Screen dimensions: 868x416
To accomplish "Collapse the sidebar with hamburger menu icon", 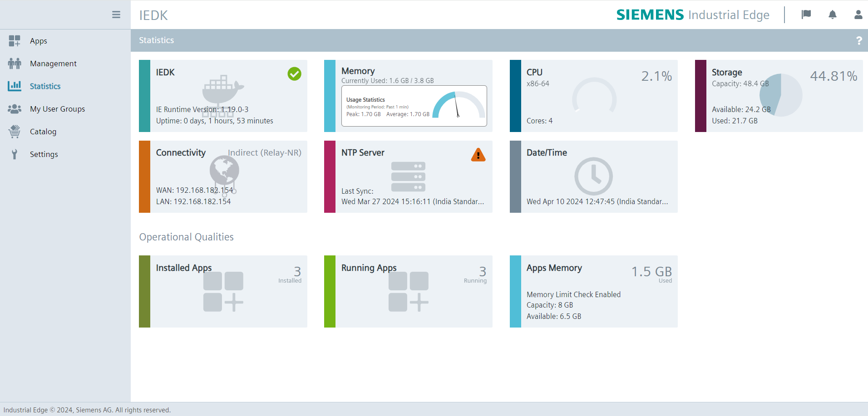I will (116, 15).
